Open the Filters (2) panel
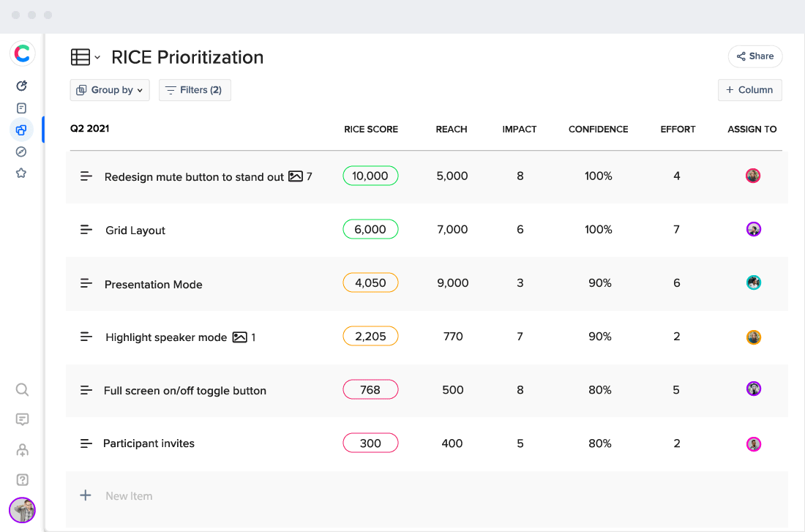The image size is (805, 532). (x=195, y=89)
